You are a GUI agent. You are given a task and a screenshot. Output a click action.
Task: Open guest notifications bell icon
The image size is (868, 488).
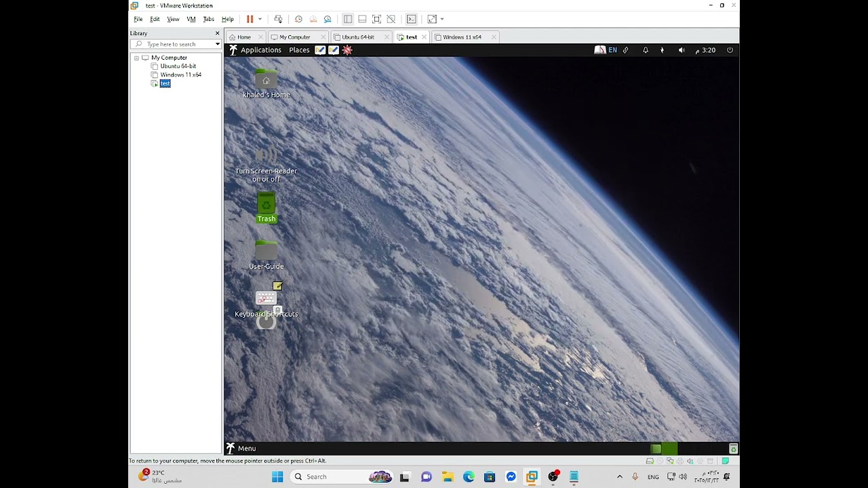point(645,50)
